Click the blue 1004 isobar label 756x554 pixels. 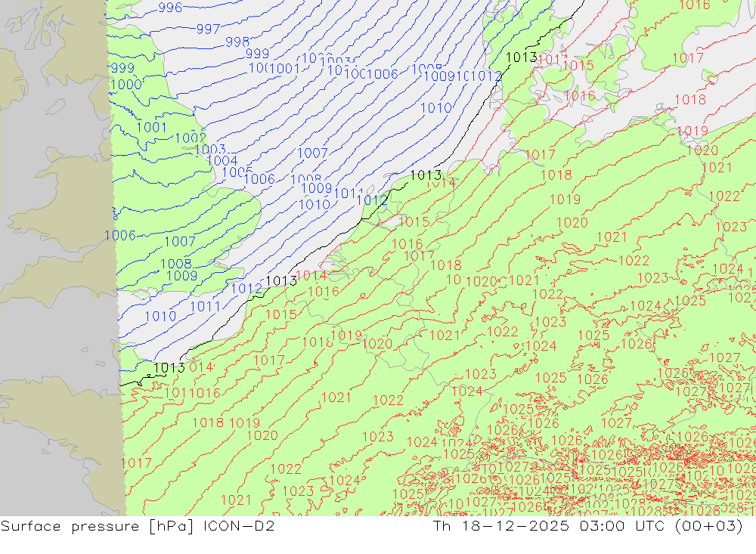pos(222,160)
